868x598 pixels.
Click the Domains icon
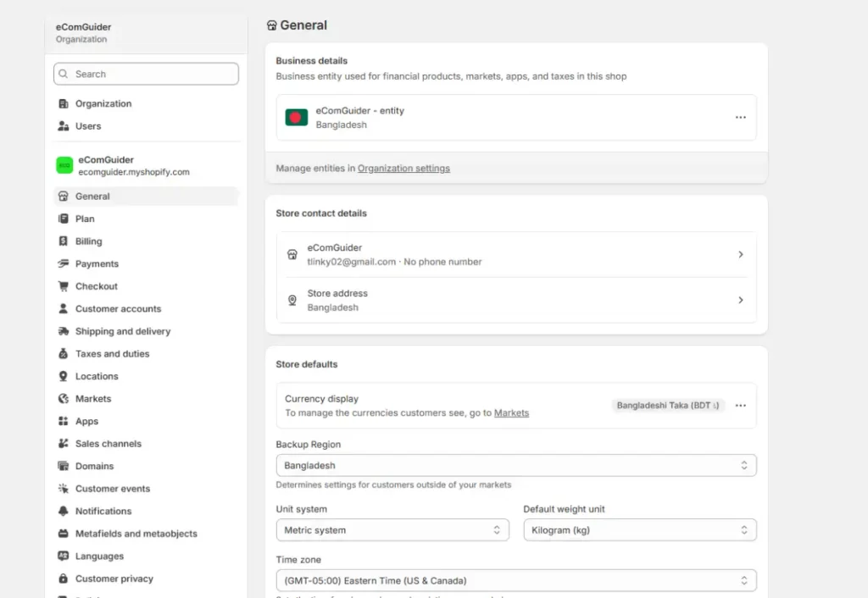[x=63, y=467]
